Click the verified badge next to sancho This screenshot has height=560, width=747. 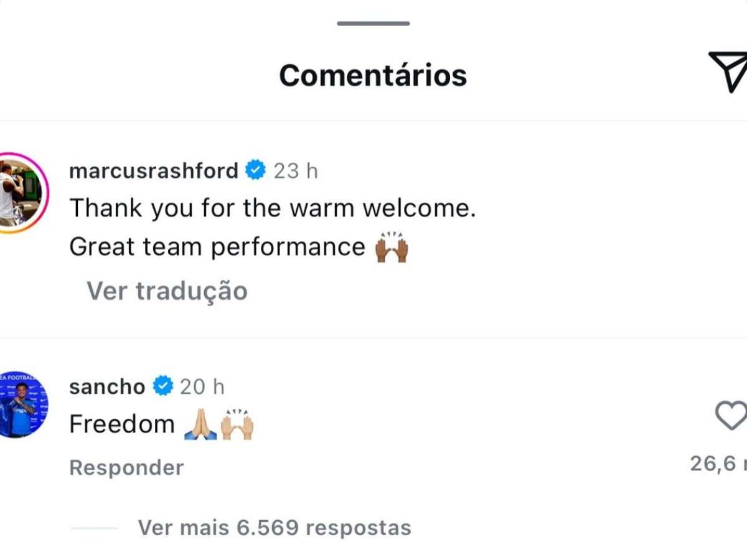pos(162,386)
